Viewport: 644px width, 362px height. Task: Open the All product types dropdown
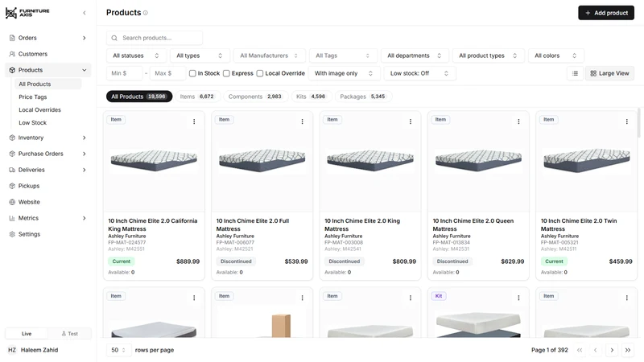pos(489,56)
